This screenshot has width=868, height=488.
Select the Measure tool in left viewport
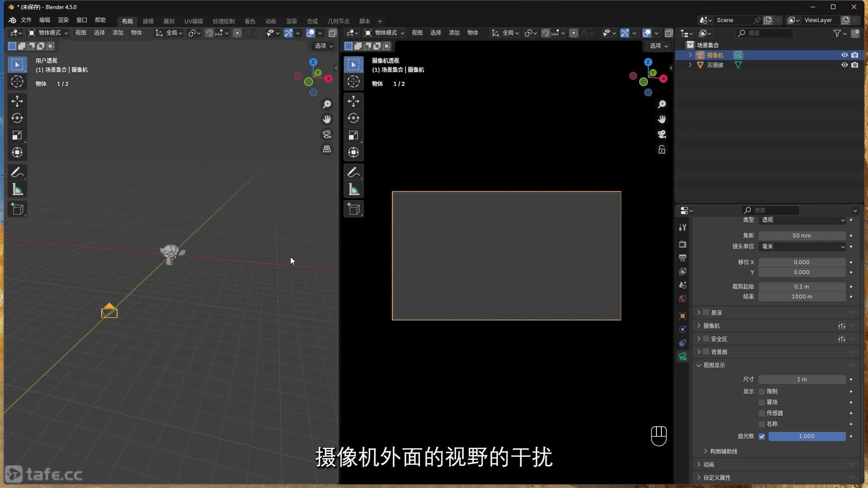pos(17,190)
